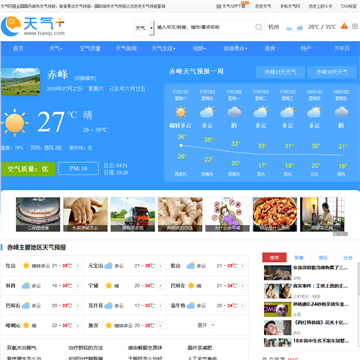Click the arrow icon in 巴林右 row
Screen dimensions: 360x360
coord(78,305)
